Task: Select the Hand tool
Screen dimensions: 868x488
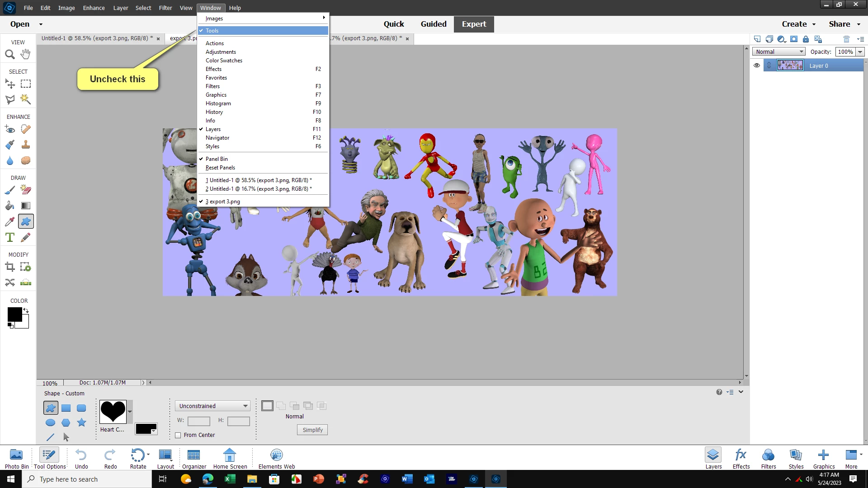Action: pos(26,54)
